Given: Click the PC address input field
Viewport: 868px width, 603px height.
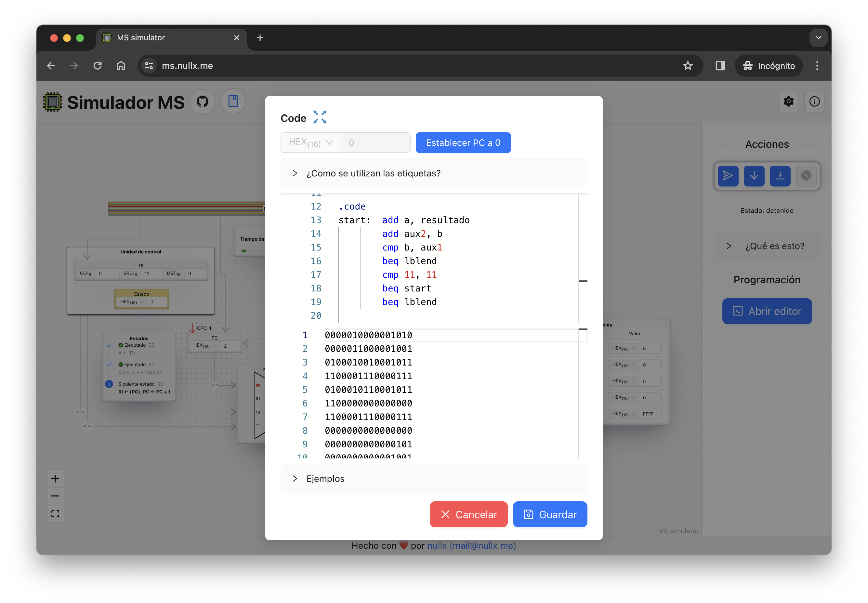Looking at the screenshot, I should pos(375,143).
